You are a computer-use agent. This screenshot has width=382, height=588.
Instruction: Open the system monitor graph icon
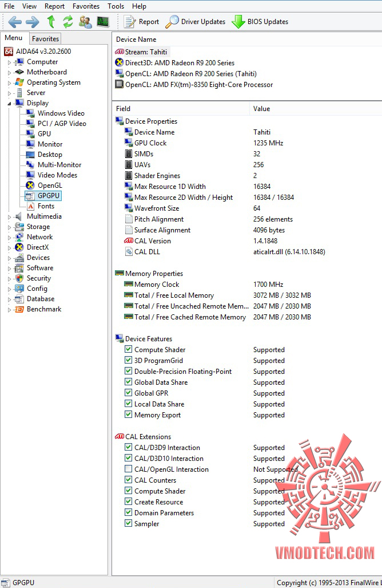coord(102,22)
